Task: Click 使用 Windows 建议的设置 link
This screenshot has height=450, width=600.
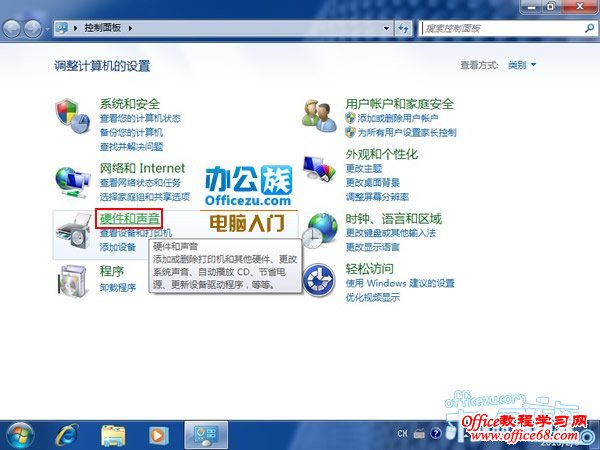Action: [x=400, y=283]
